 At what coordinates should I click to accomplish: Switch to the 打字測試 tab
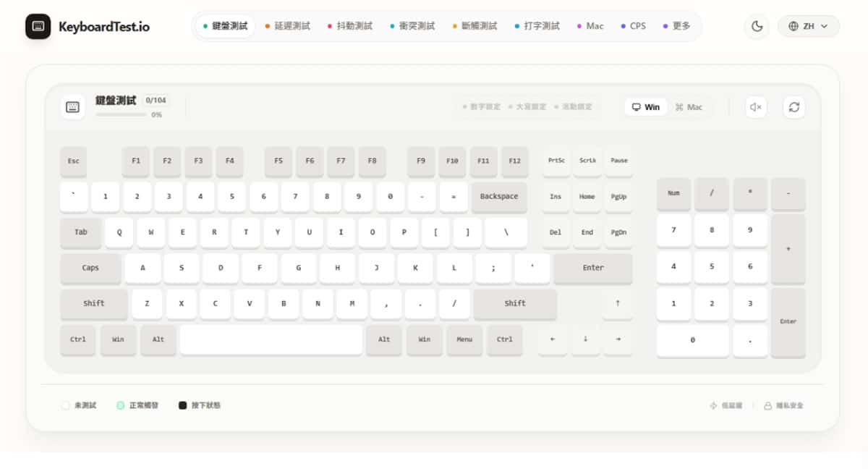[x=537, y=27]
